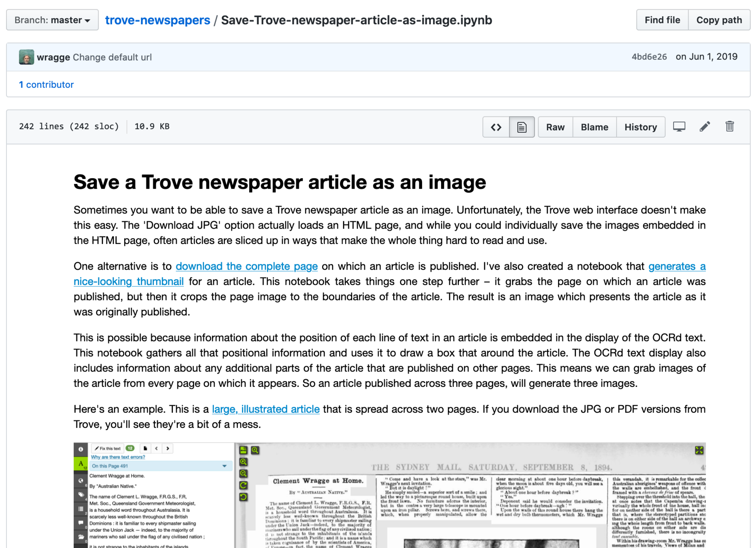Delete this file with trash icon
This screenshot has width=756, height=548.
[x=730, y=127]
